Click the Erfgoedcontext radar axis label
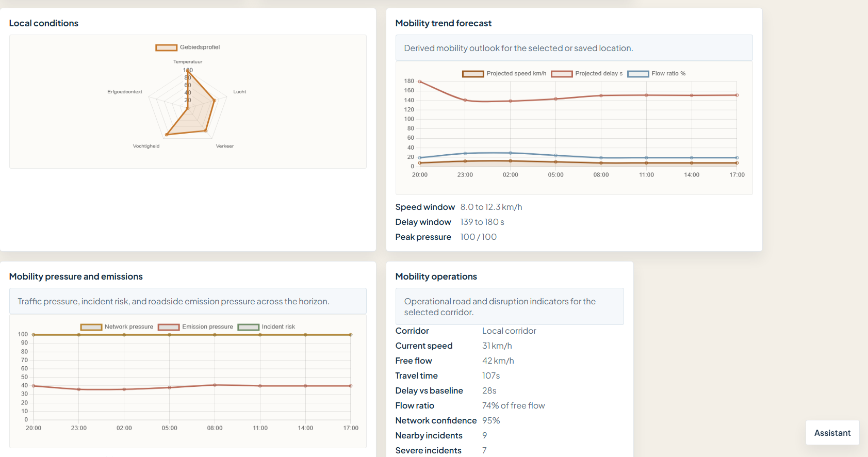The height and width of the screenshot is (457, 868). tap(125, 92)
